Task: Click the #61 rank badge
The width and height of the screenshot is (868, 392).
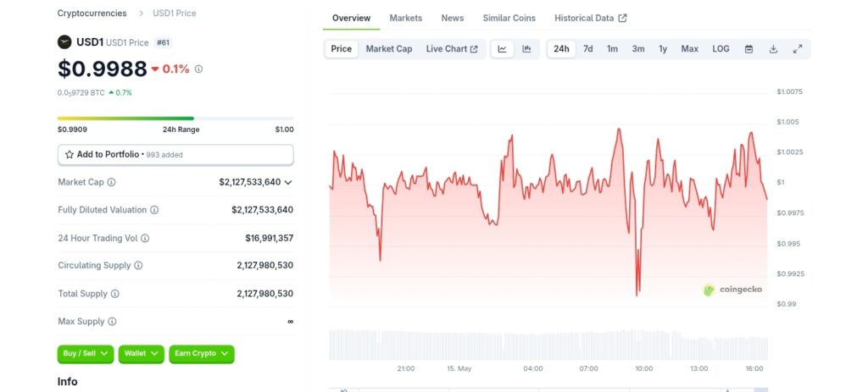Action: [x=163, y=42]
